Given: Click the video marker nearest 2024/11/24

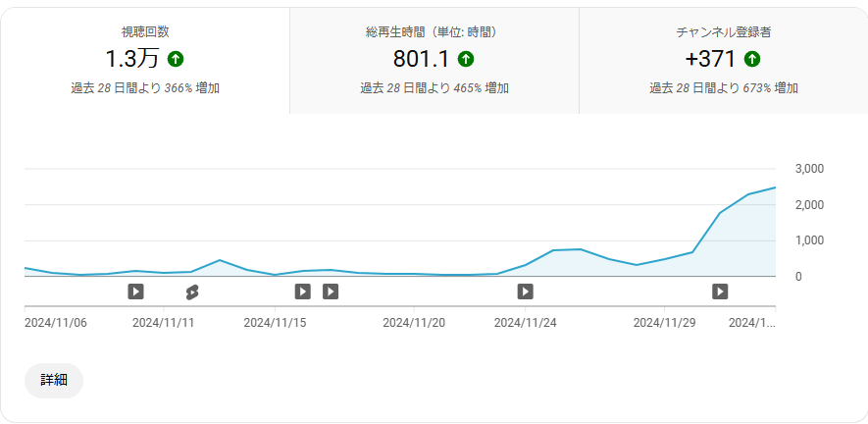Looking at the screenshot, I should 526,291.
